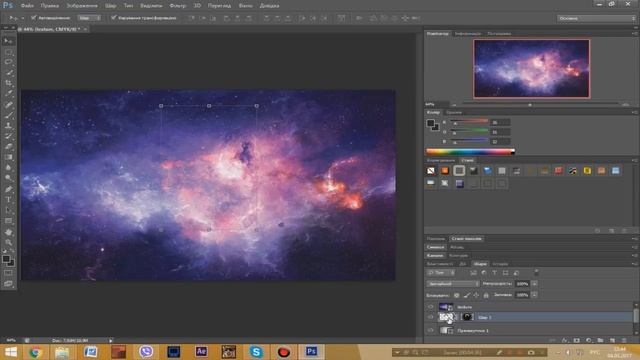Select the Pen tool

coord(9,189)
